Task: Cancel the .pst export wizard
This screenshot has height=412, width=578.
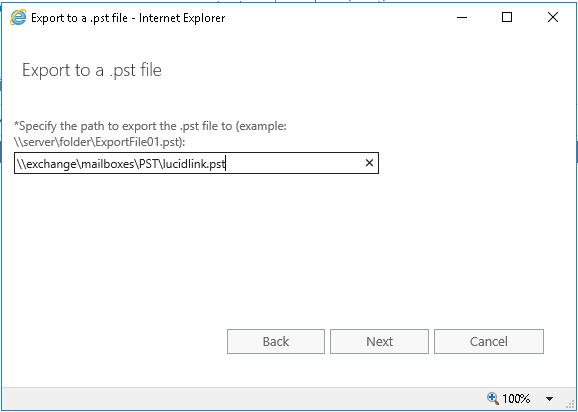Action: point(489,342)
